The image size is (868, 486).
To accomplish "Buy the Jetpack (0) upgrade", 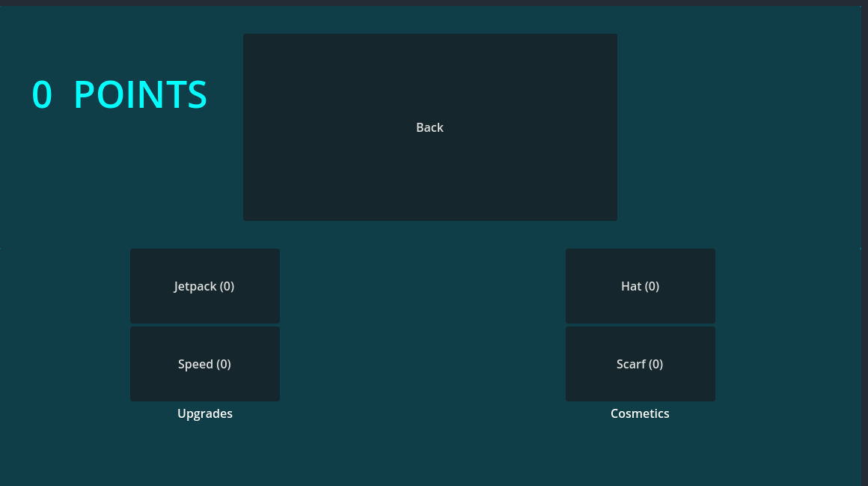I will (205, 286).
